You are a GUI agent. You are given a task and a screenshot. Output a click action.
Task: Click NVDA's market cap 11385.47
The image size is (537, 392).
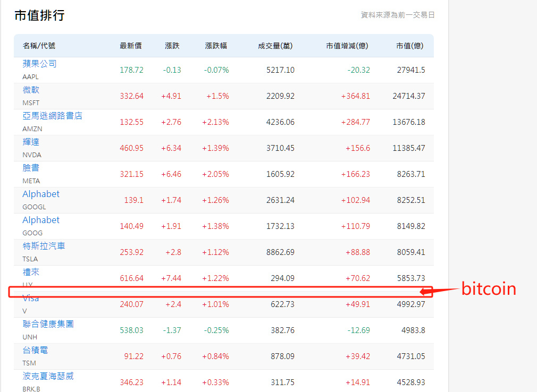coord(408,148)
